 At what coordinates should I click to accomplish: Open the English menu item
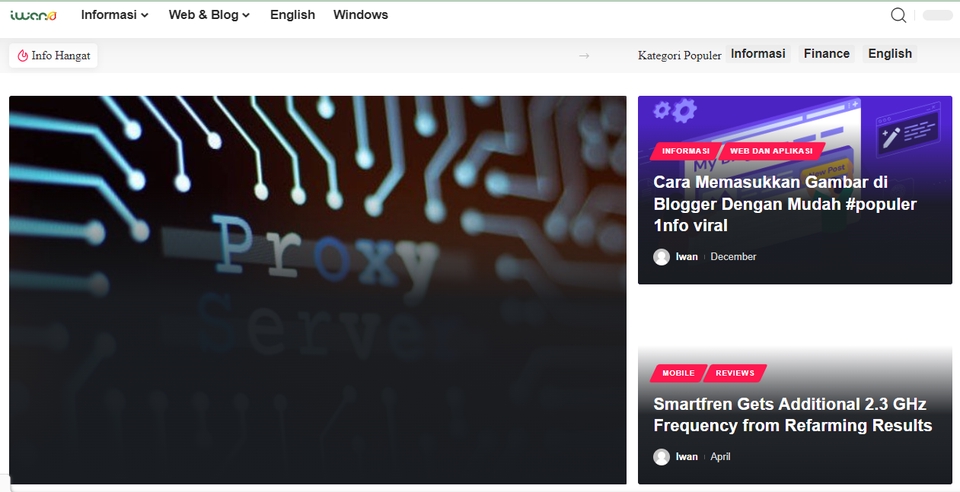pos(293,15)
